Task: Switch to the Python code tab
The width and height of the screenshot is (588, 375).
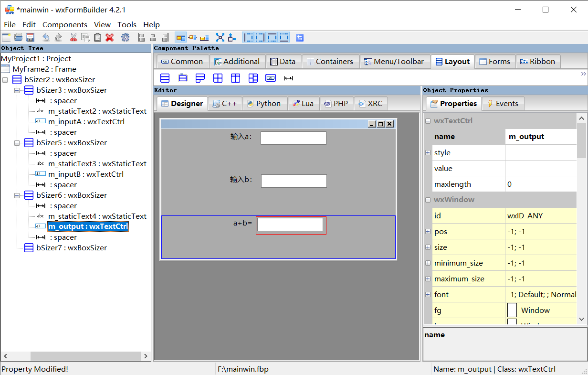Action: [264, 103]
